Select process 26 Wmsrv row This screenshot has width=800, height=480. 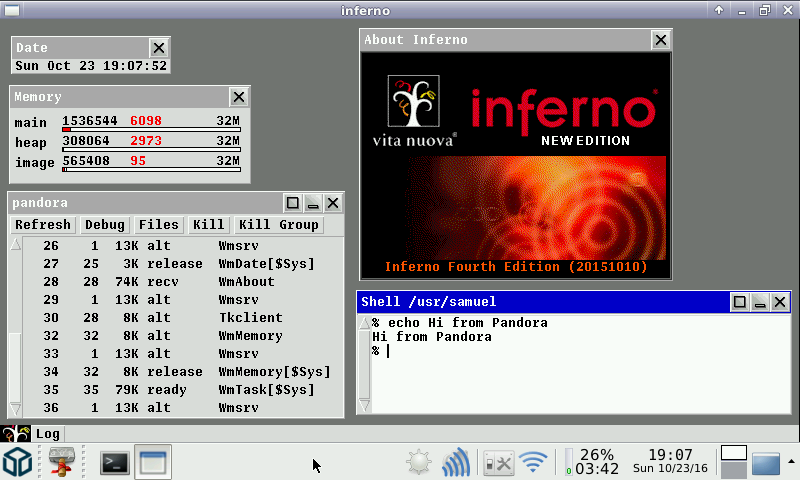[183, 246]
